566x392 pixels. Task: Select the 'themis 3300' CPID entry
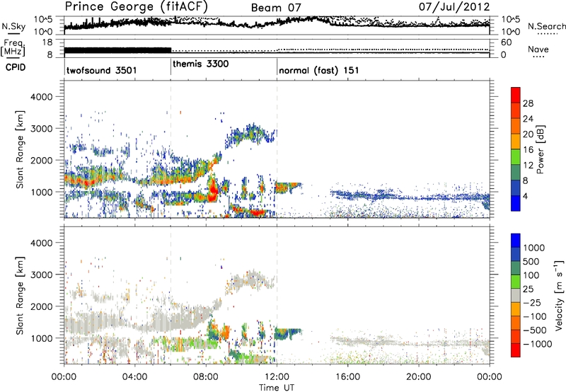pos(201,64)
